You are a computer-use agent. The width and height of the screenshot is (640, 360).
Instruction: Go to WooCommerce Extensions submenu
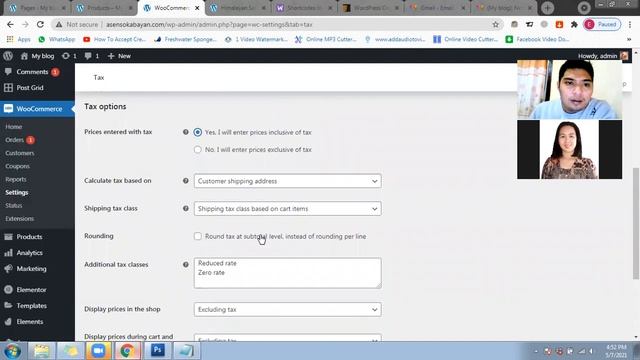tap(20, 219)
